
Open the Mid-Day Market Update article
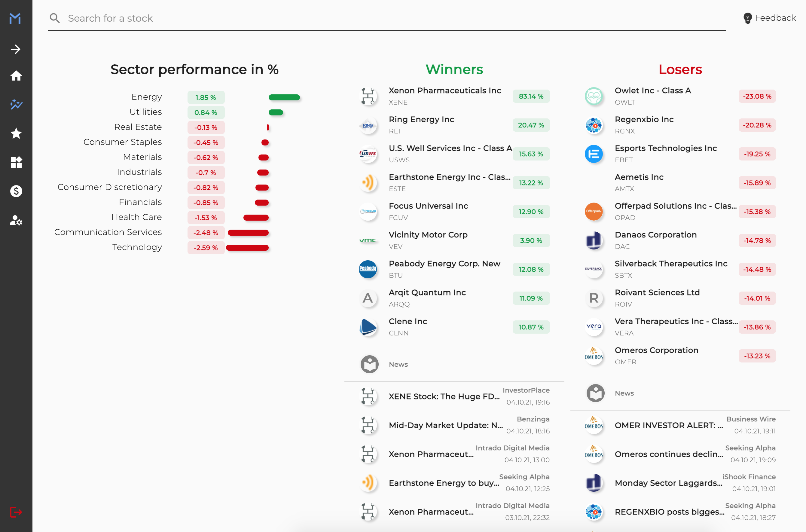pyautogui.click(x=454, y=425)
